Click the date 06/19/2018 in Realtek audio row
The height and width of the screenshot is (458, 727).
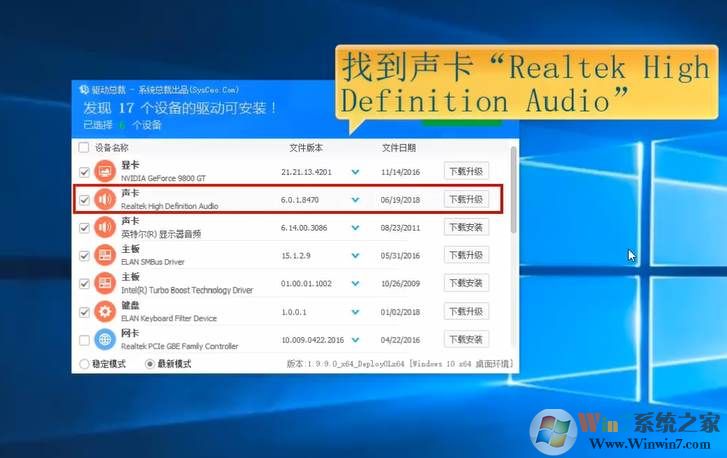[400, 200]
